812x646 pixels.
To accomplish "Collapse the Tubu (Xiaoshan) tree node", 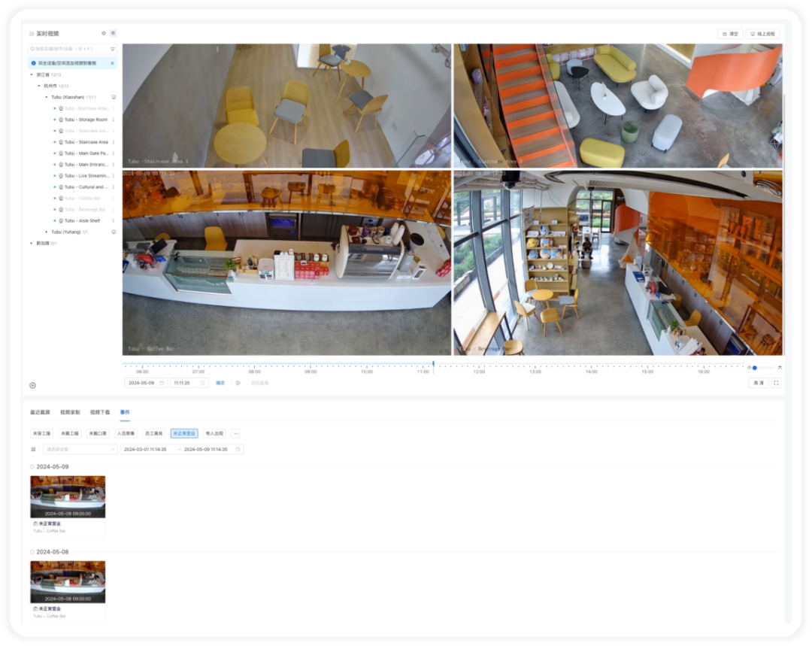I will coord(46,97).
